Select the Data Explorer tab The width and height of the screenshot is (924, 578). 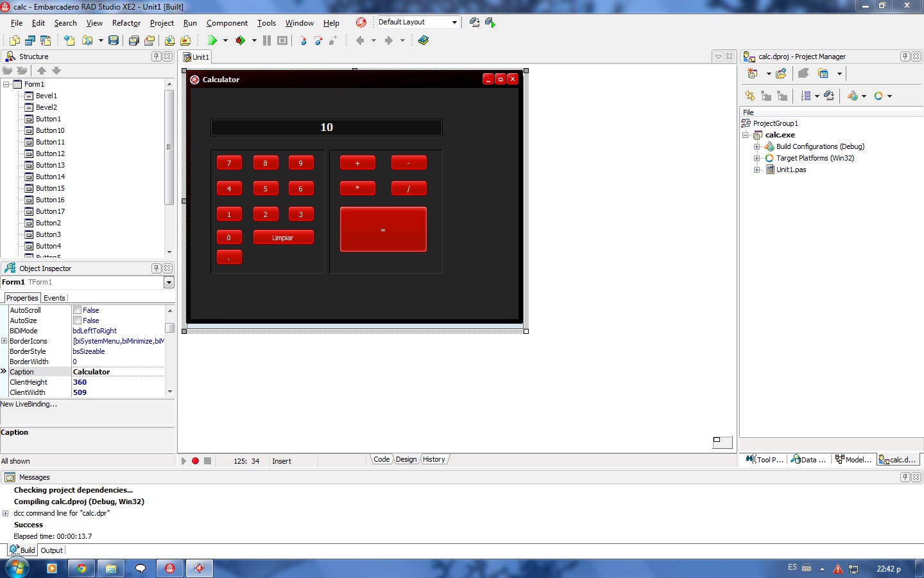pyautogui.click(x=809, y=459)
